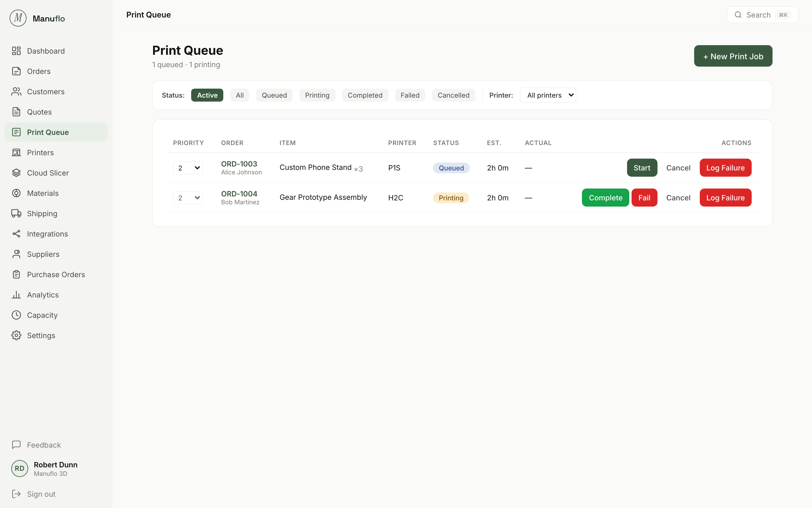812x508 pixels.
Task: Select the Active status filter
Action: (x=207, y=95)
